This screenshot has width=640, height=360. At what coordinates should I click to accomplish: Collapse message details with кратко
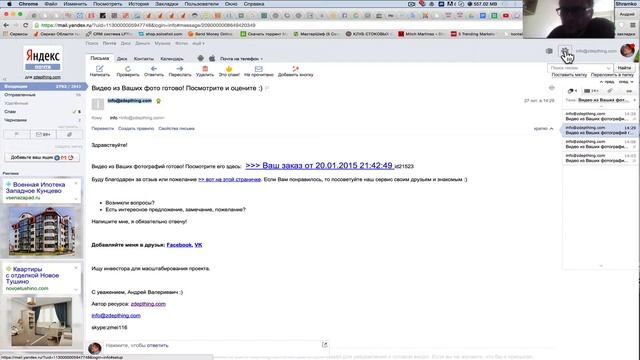(543, 129)
